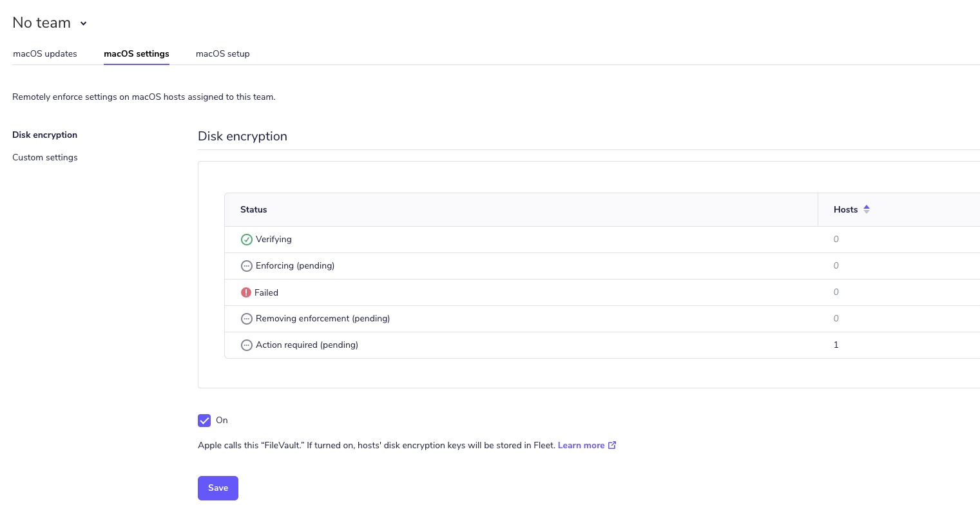
Task: Select Disk encryption in the sidebar
Action: click(x=44, y=135)
